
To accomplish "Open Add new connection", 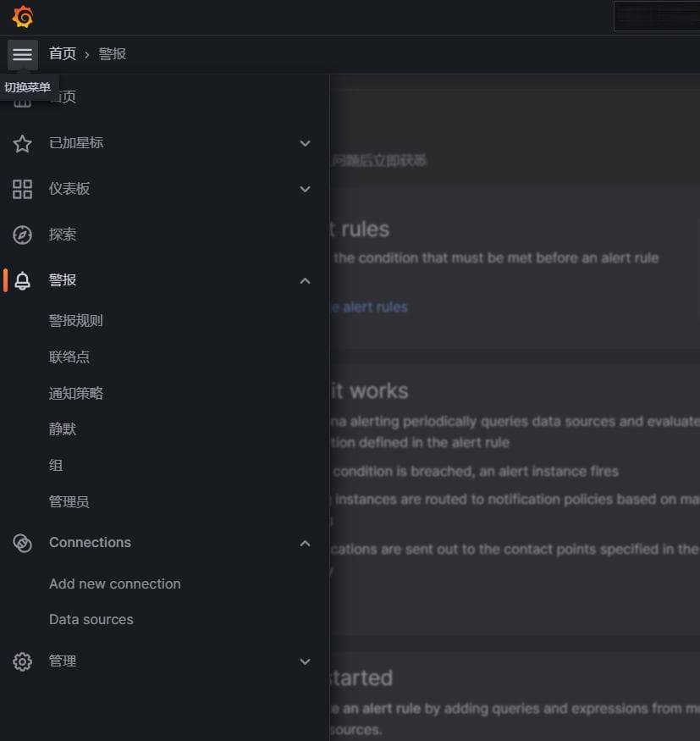I will pos(115,583).
